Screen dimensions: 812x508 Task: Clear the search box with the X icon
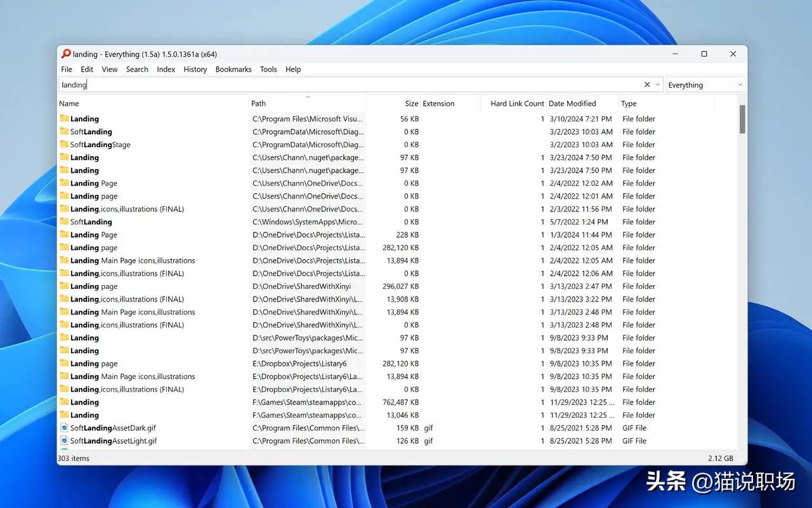pyautogui.click(x=647, y=84)
